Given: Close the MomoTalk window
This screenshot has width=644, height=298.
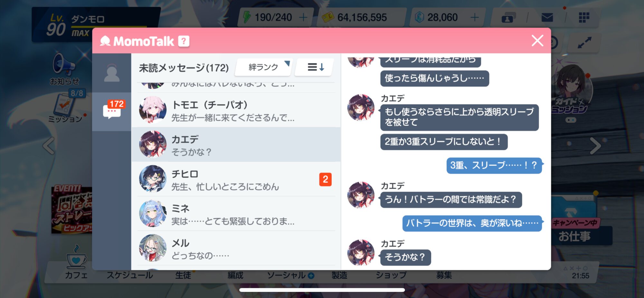Looking at the screenshot, I should 537,41.
